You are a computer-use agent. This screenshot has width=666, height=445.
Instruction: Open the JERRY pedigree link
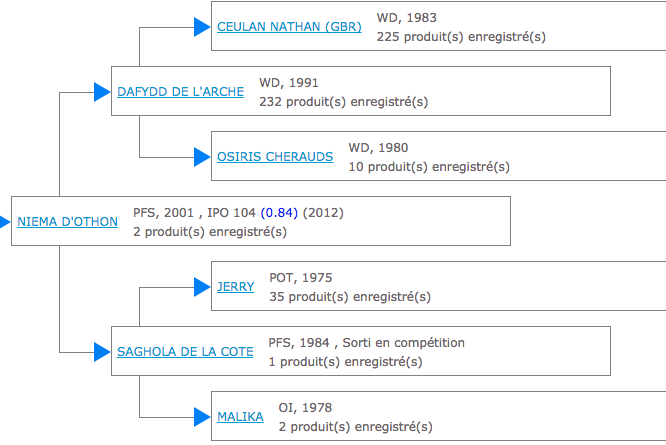(x=235, y=287)
